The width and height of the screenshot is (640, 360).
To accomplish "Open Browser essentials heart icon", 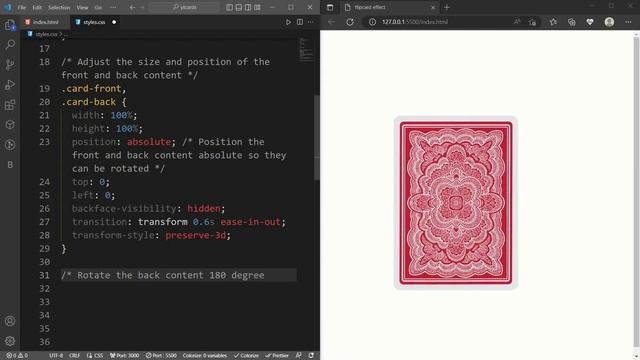I will pos(590,22).
